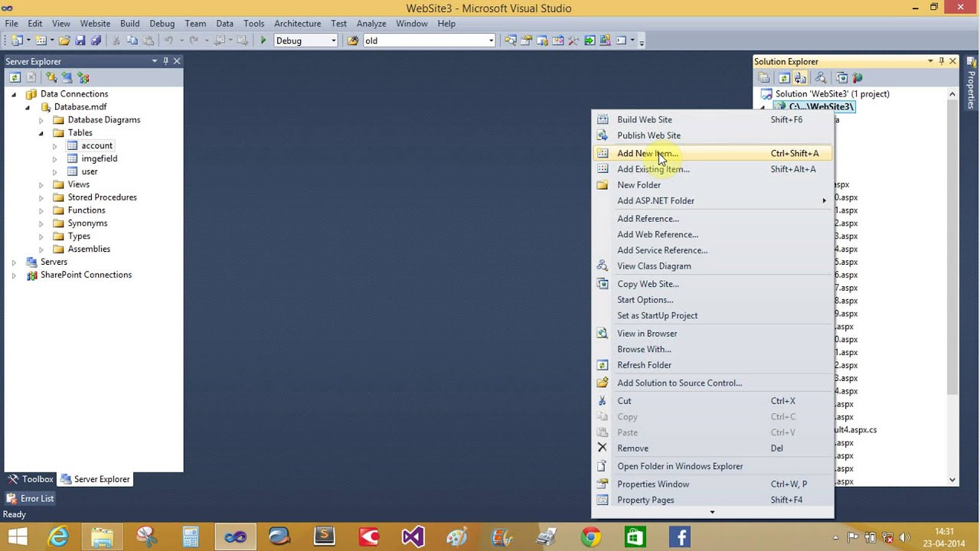Choose Build Web Site from context menu

713,119
